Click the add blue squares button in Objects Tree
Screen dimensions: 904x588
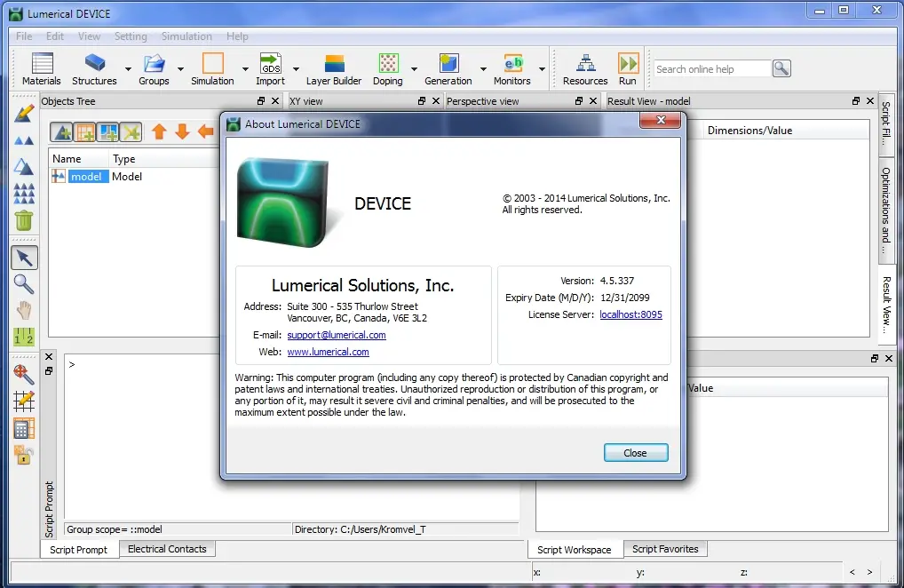(x=107, y=132)
